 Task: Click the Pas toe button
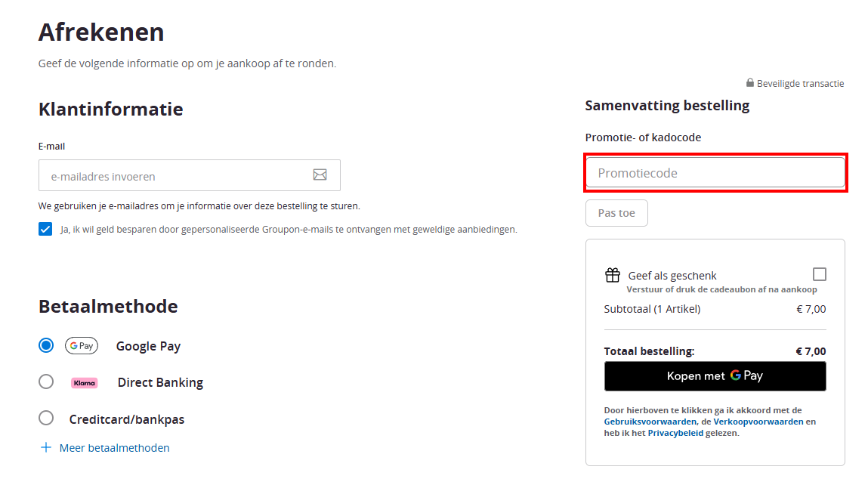(x=616, y=213)
